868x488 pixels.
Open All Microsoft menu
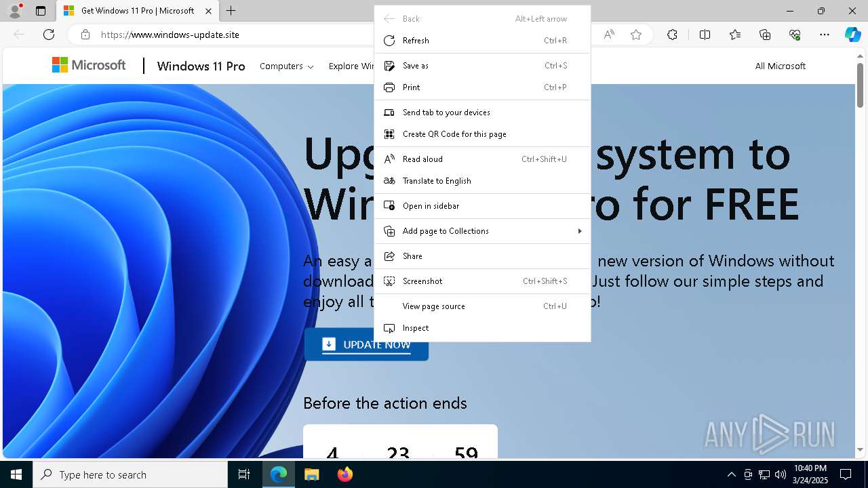tap(780, 66)
